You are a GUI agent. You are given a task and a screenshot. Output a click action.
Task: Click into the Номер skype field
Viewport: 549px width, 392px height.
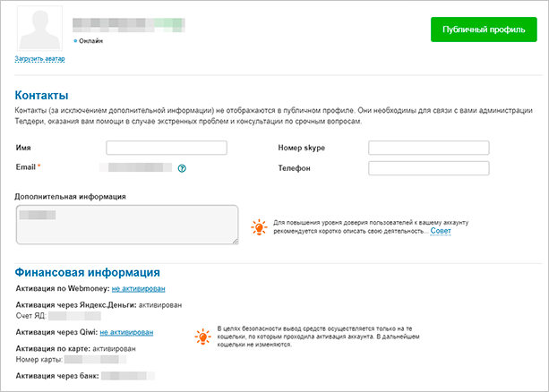[429, 148]
